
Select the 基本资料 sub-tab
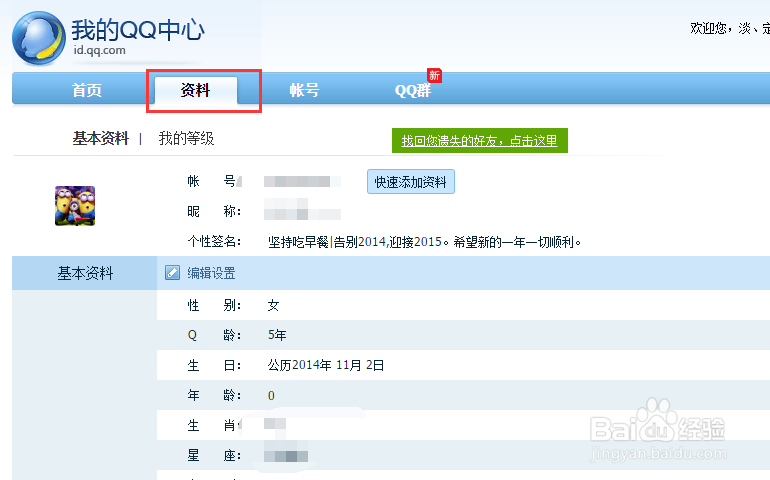click(x=101, y=139)
